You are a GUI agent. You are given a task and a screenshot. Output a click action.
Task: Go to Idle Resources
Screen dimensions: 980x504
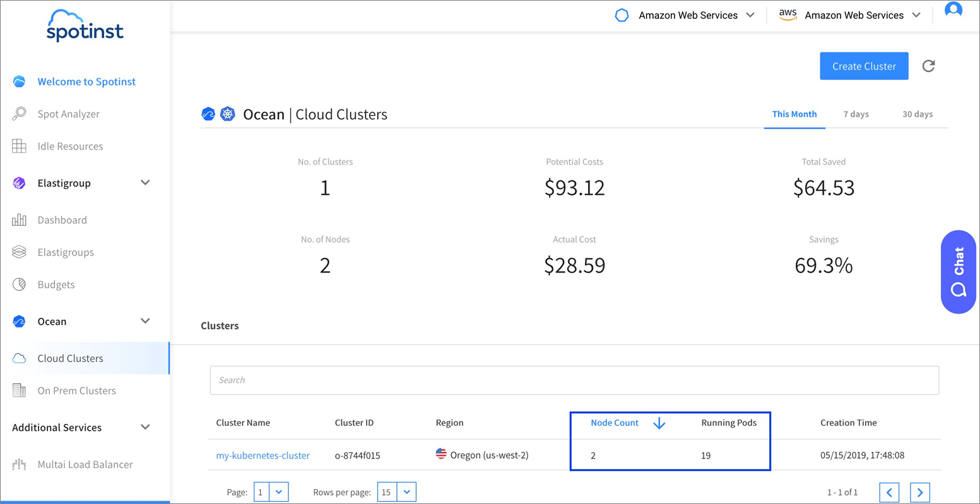coord(70,146)
